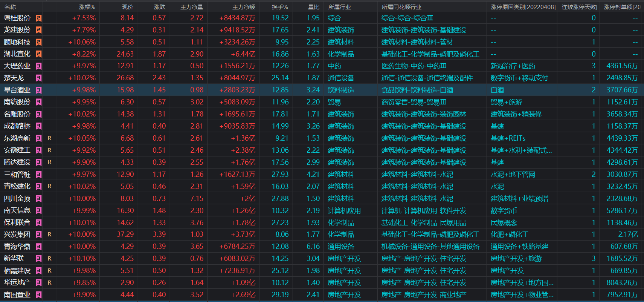Click the 所属行业 column header

[x=340, y=7]
